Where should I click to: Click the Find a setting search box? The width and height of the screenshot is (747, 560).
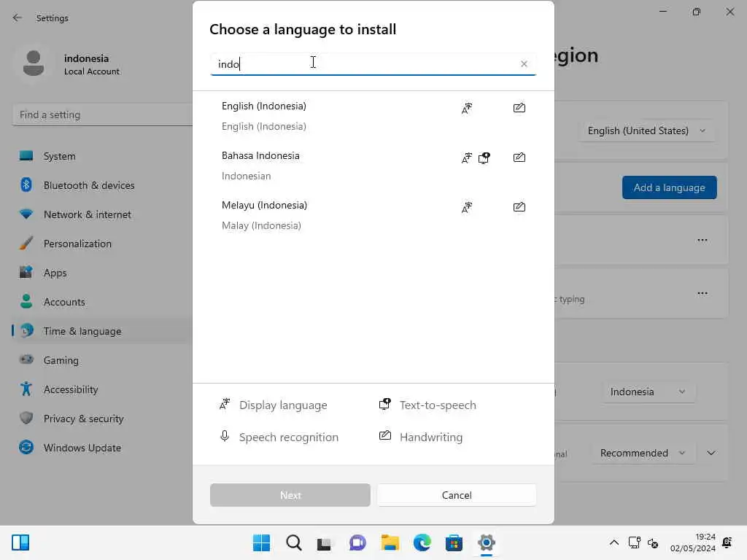102,114
